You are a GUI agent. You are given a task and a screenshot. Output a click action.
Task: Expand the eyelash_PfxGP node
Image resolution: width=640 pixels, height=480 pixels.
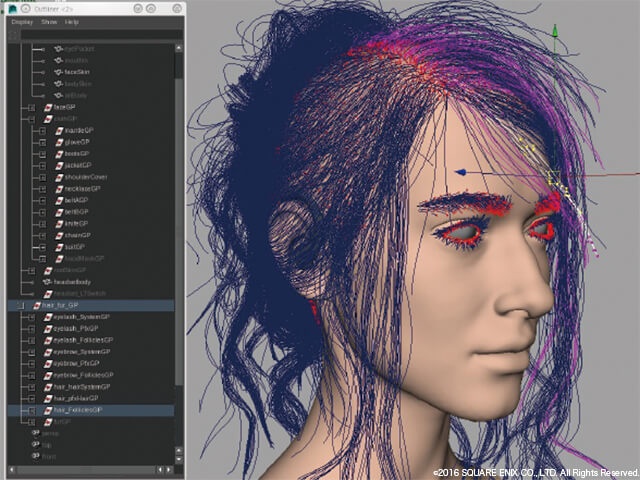[31, 329]
